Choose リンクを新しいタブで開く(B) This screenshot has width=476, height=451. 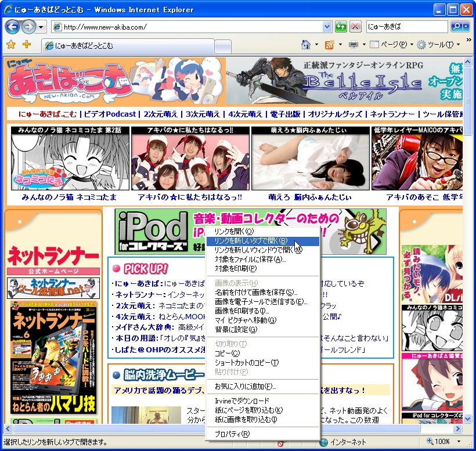point(263,241)
